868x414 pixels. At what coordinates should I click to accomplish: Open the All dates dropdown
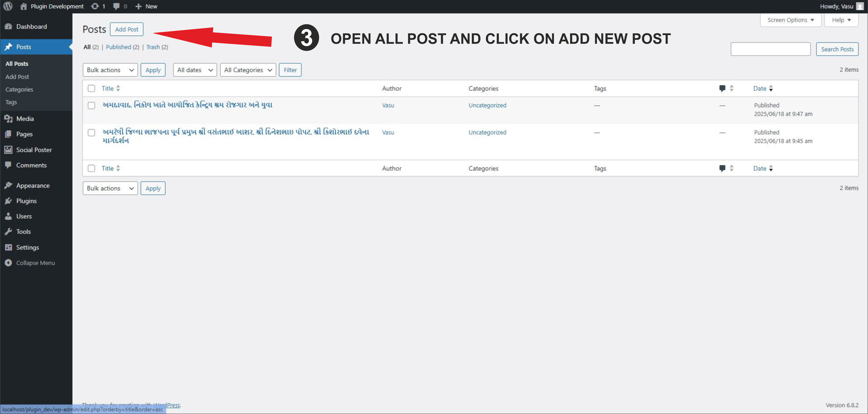(195, 70)
